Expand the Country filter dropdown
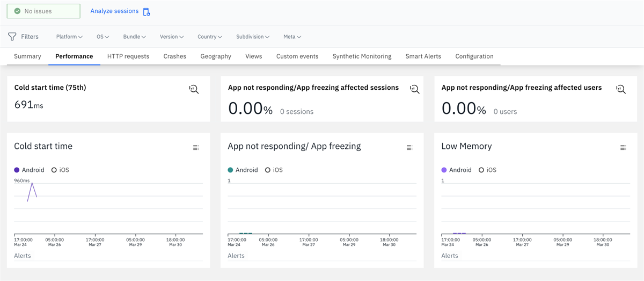 (209, 37)
